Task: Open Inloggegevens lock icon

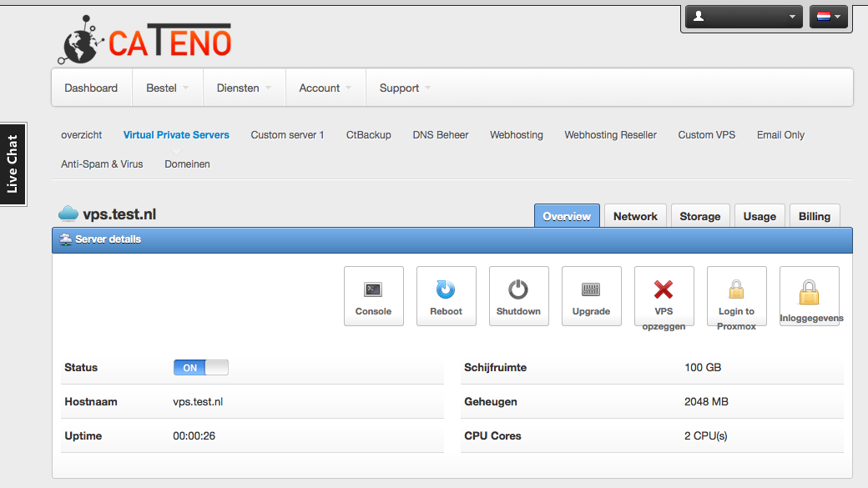Action: coord(809,292)
